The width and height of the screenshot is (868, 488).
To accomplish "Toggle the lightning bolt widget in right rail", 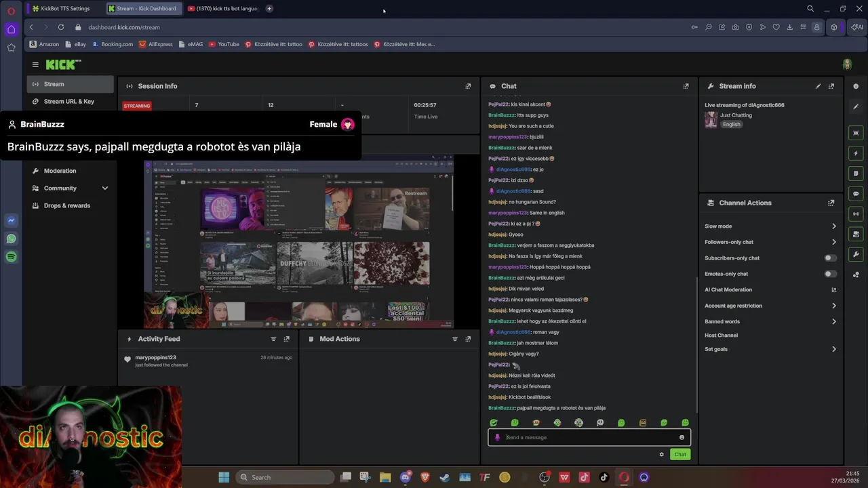I will click(856, 153).
